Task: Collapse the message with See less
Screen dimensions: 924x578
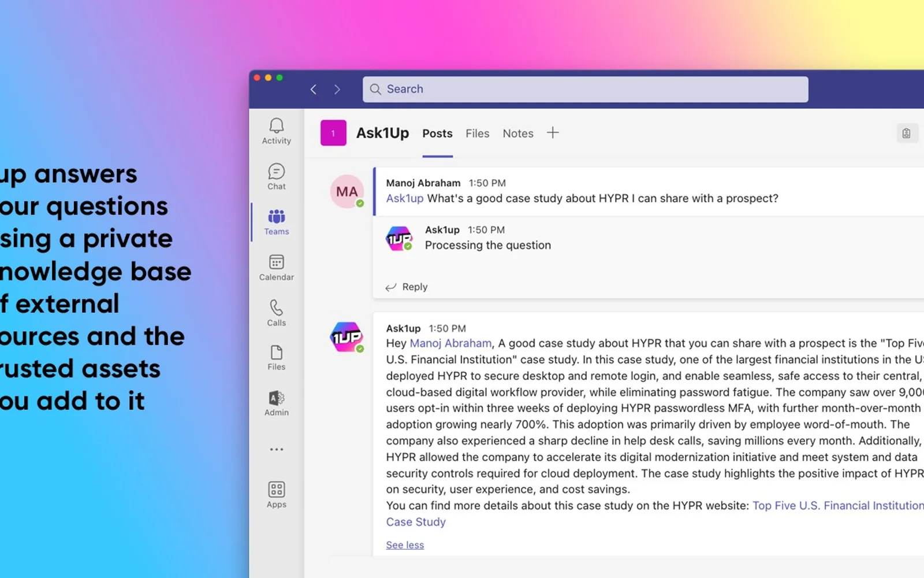Action: click(405, 545)
